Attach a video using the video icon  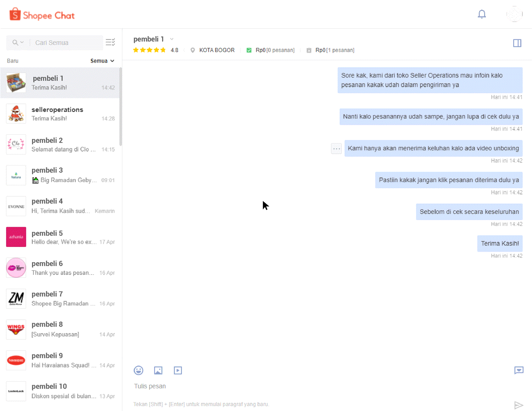(x=178, y=370)
